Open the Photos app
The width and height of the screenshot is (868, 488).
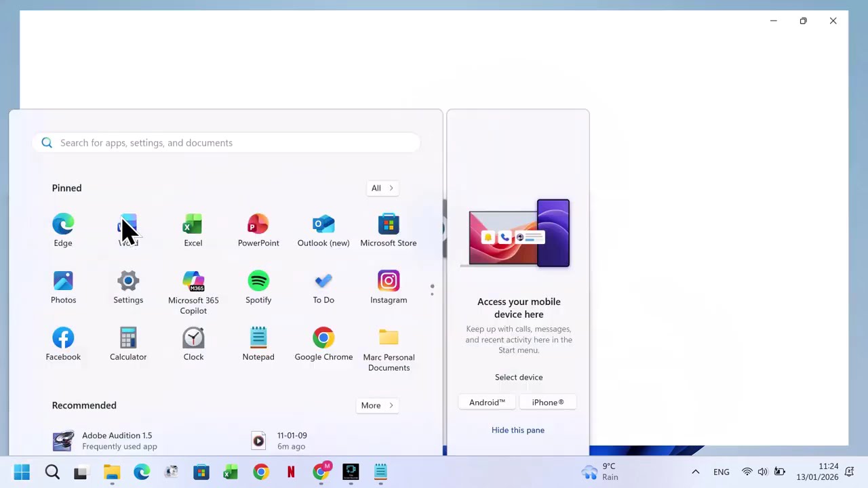click(x=63, y=287)
